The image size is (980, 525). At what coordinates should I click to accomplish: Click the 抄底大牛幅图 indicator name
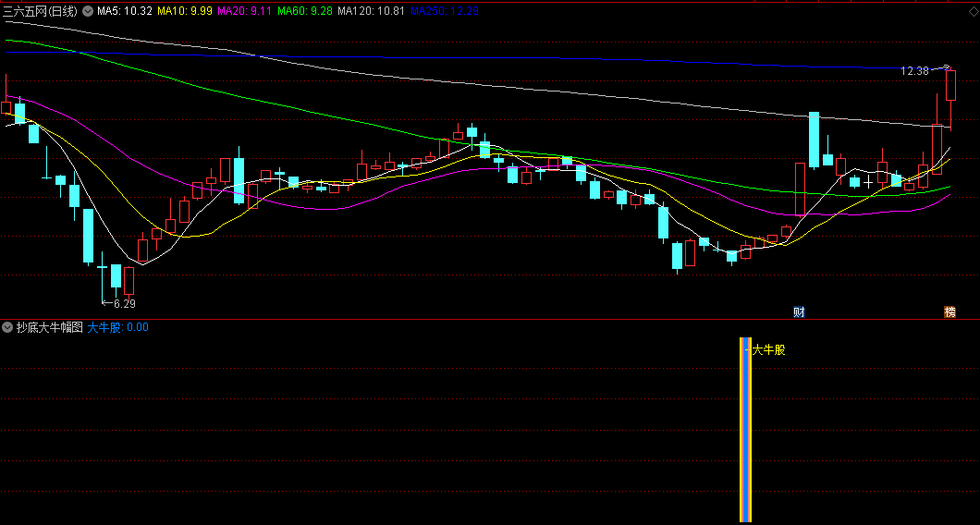[49, 327]
